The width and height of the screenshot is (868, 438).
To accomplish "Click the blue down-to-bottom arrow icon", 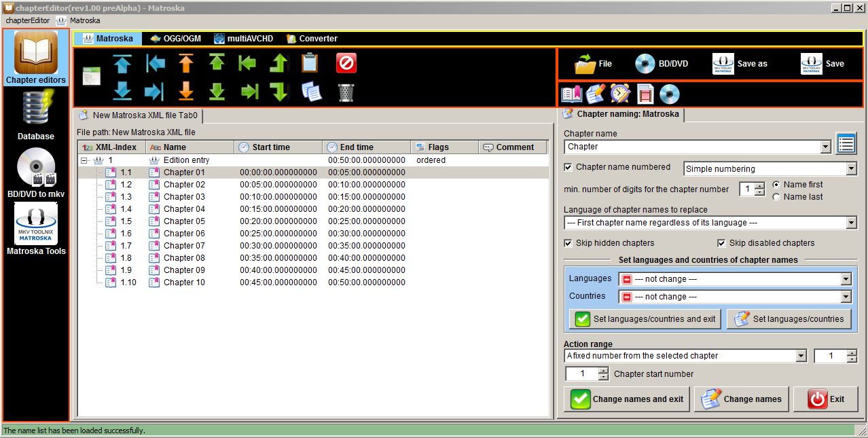I will coord(122,91).
